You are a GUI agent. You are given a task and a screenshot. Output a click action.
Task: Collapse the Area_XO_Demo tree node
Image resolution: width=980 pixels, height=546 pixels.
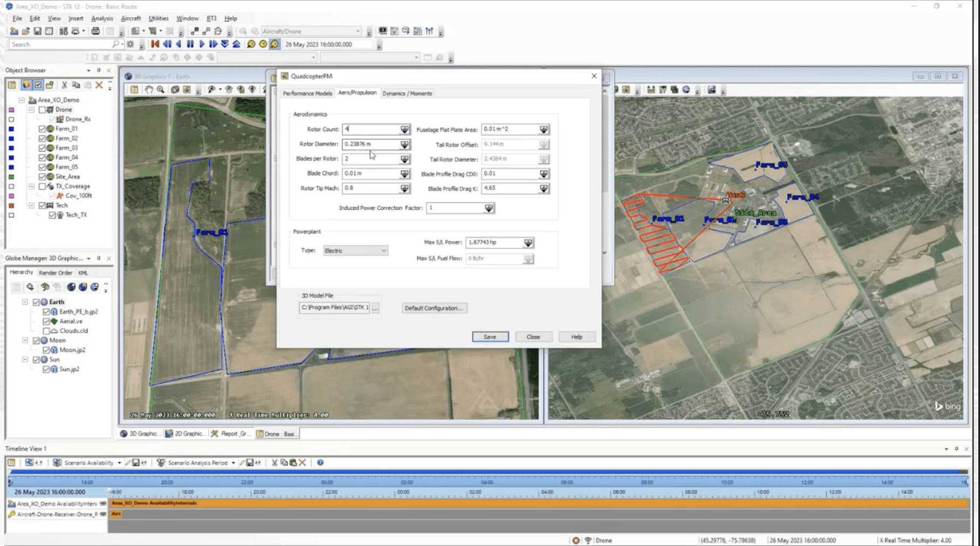pos(22,100)
